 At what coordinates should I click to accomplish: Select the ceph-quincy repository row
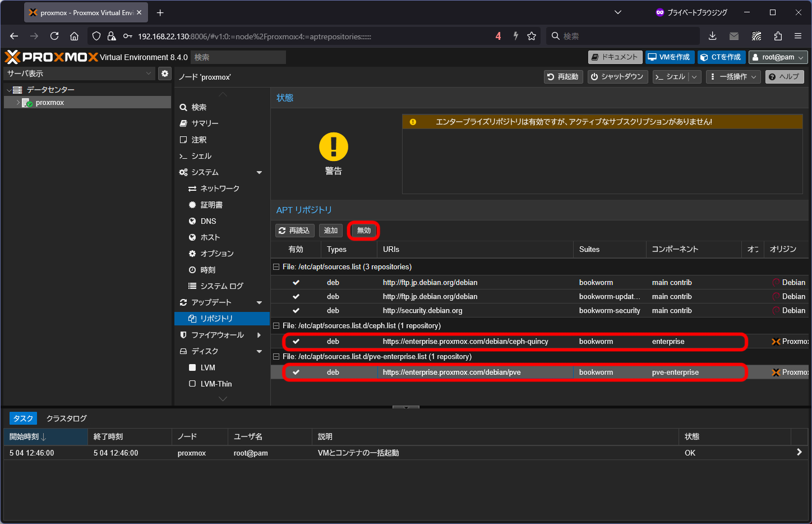(x=539, y=342)
